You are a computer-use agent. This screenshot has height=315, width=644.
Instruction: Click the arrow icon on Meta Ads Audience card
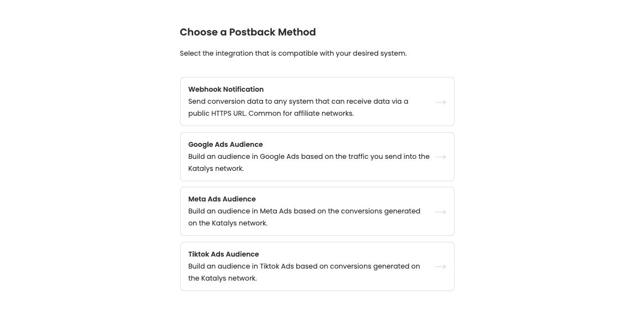[x=440, y=212]
